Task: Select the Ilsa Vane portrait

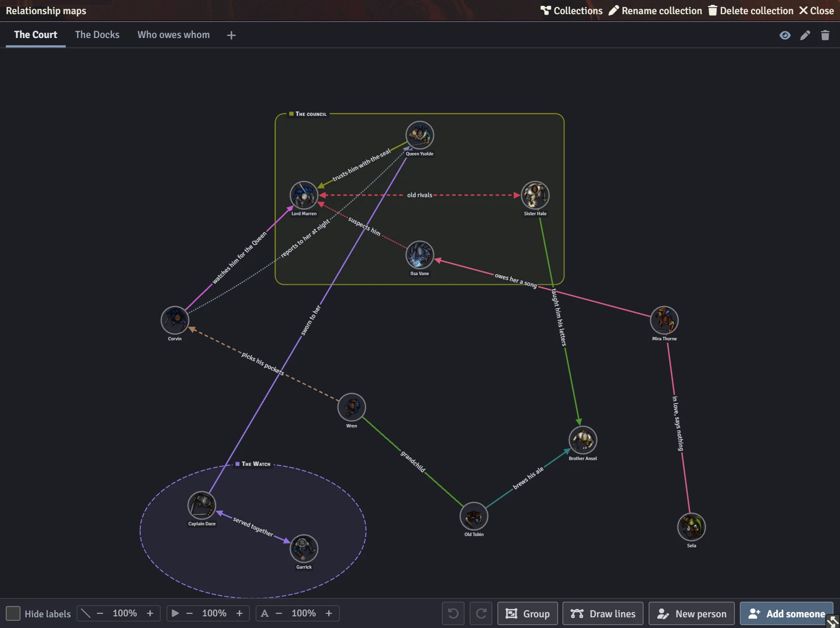Action: [x=420, y=255]
